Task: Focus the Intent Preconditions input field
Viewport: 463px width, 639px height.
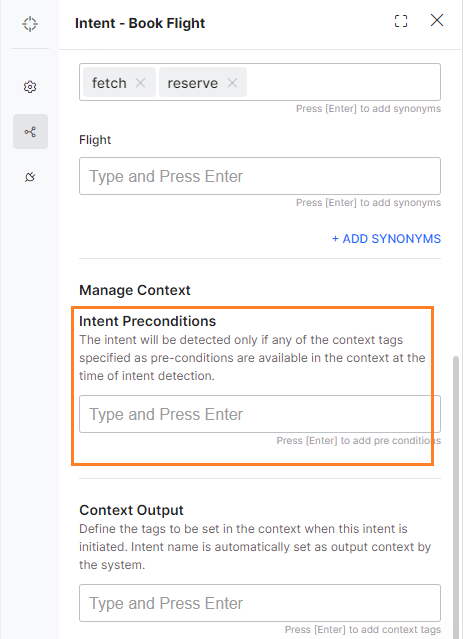Action: coord(260,414)
